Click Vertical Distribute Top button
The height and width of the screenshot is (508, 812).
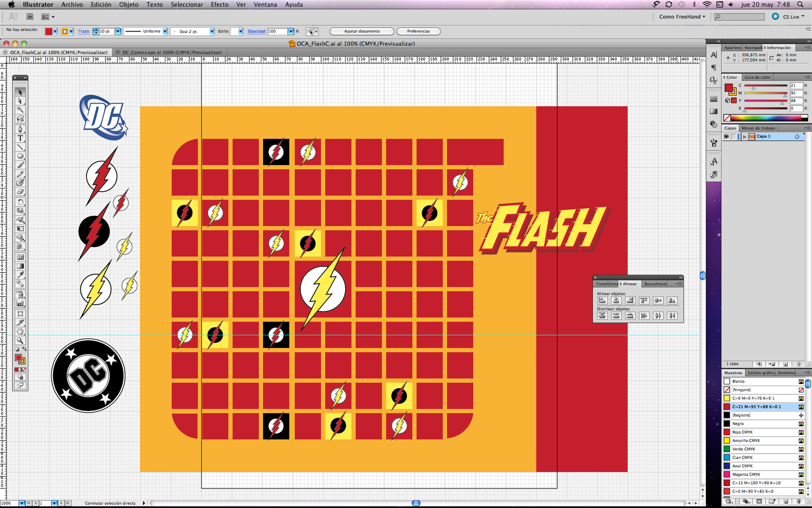pos(602,315)
